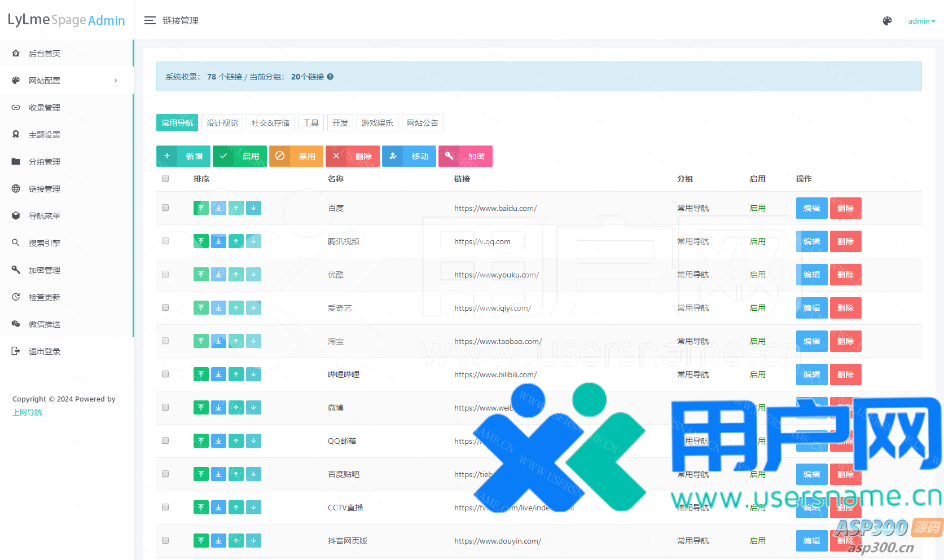Check the 腾讯视频 row checkbox
Viewport: 944px width, 560px height.
tap(165, 241)
